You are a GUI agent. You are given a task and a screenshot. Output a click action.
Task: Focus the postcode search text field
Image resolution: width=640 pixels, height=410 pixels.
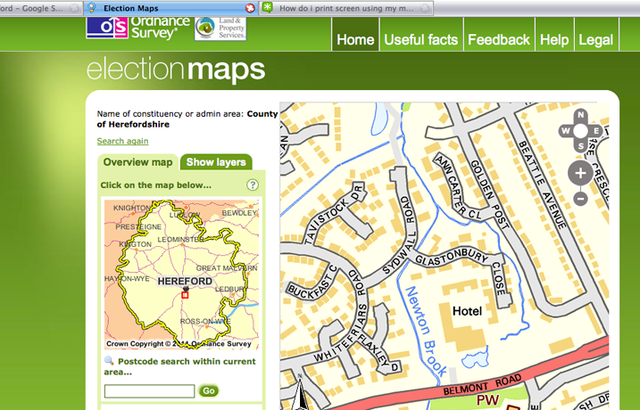149,391
